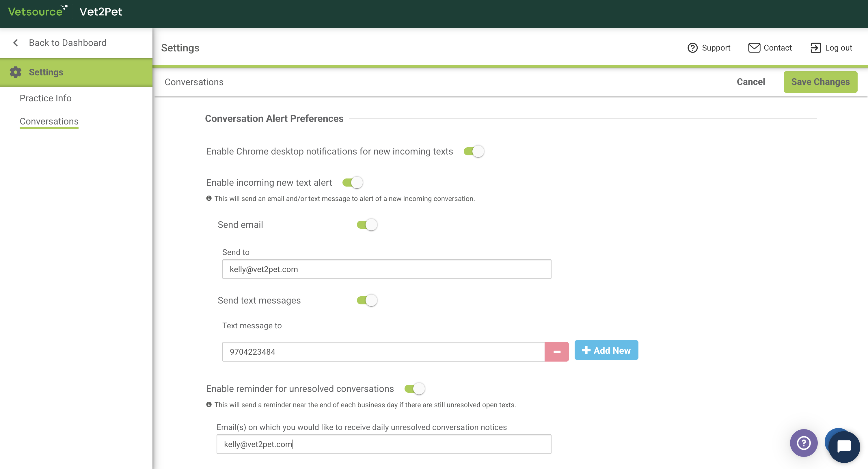Remove phone number with red minus button

(x=556, y=352)
